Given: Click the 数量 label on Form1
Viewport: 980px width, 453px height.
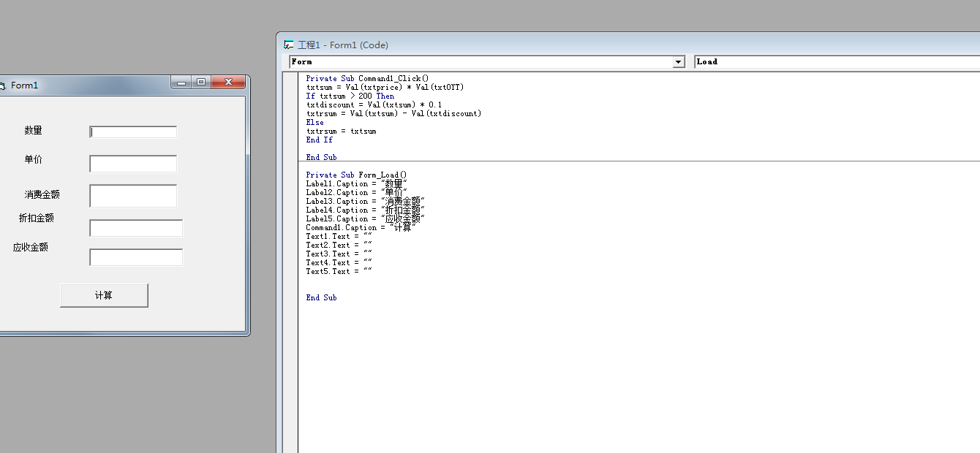Looking at the screenshot, I should tap(34, 130).
